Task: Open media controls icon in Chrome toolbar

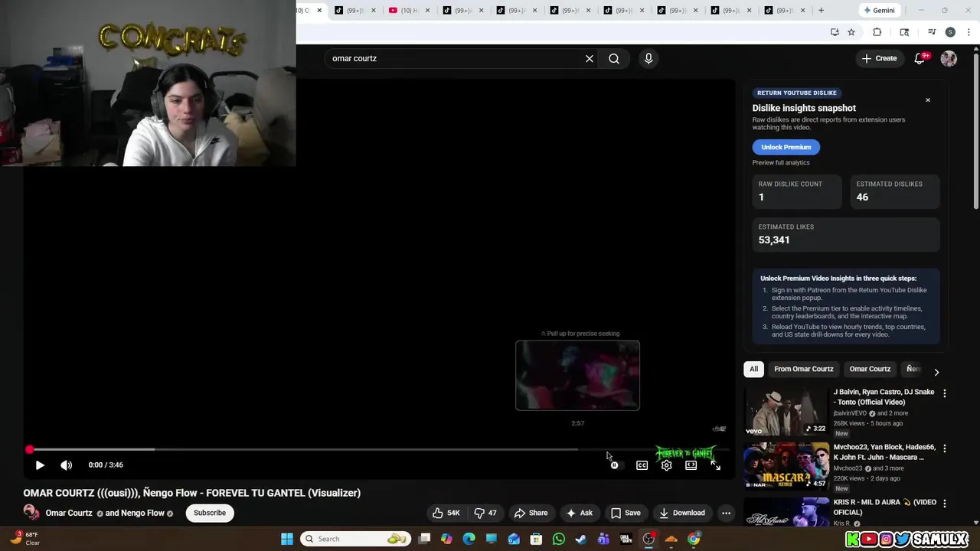Action: point(932,32)
